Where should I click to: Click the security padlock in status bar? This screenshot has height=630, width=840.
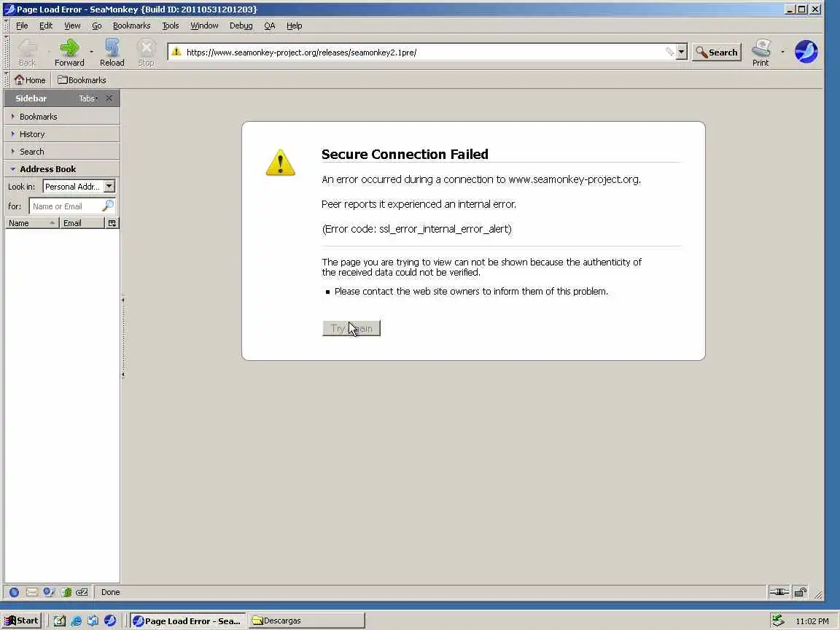coord(801,592)
